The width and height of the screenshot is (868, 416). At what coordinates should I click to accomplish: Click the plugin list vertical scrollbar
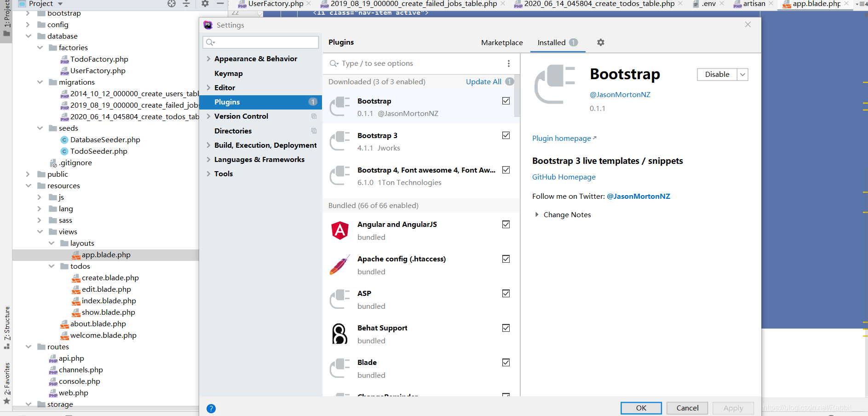[517, 96]
